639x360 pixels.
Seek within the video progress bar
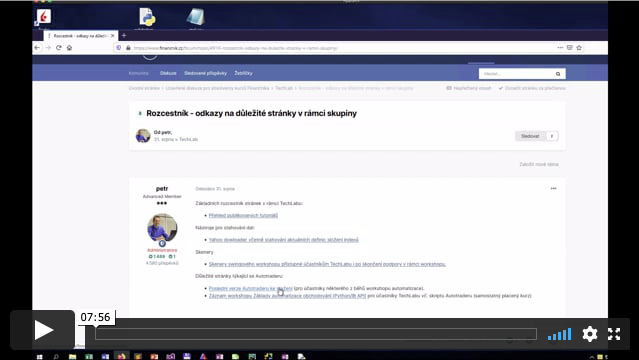(x=316, y=334)
